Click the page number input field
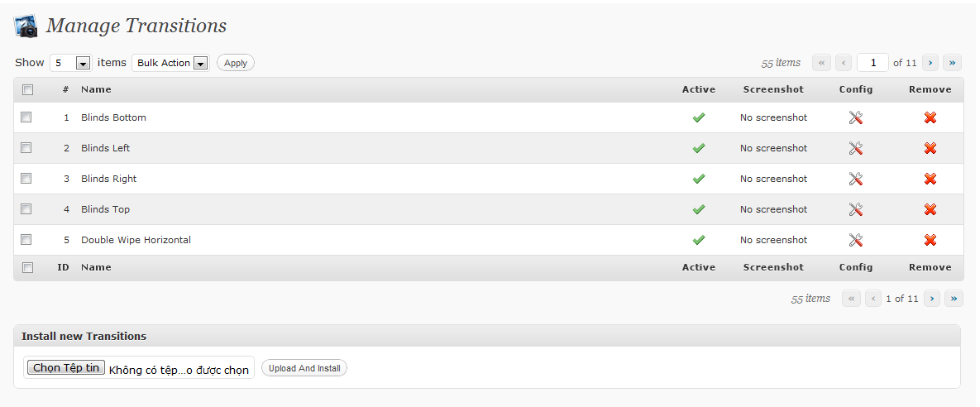The image size is (980, 407). pyautogui.click(x=872, y=63)
